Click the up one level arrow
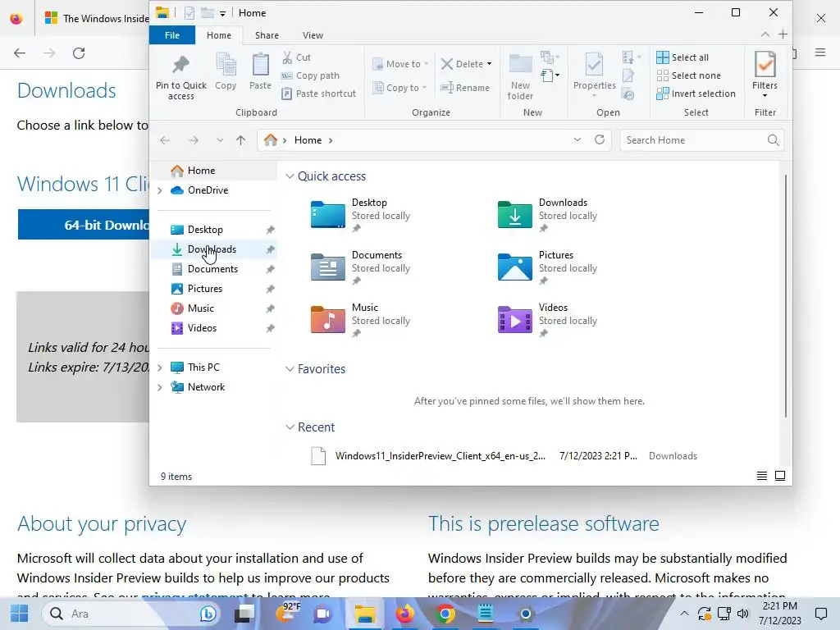 click(x=240, y=140)
